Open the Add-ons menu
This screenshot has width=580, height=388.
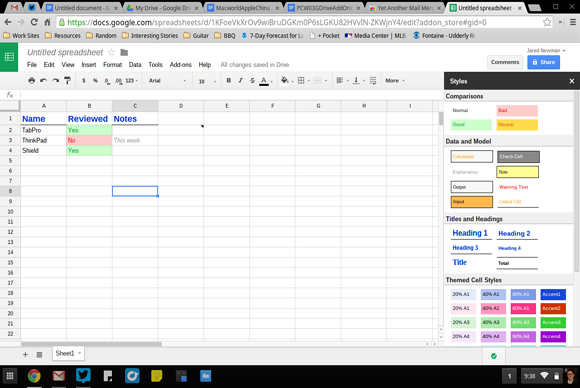click(181, 65)
